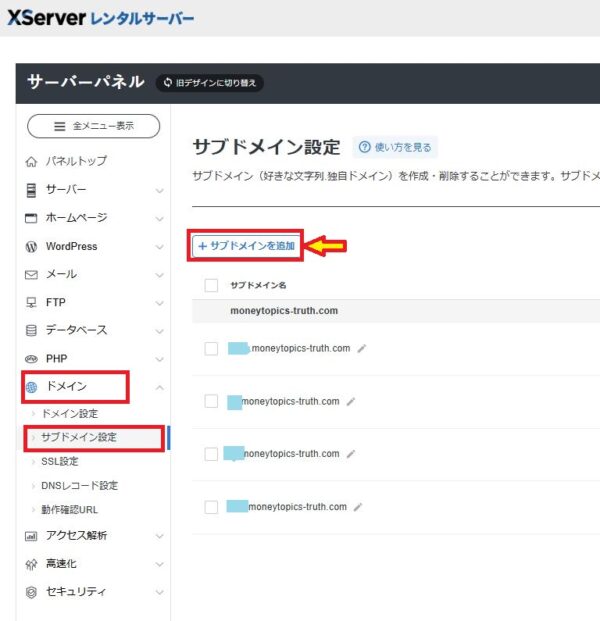Open SSL設定 under the domain menu

pyautogui.click(x=60, y=461)
